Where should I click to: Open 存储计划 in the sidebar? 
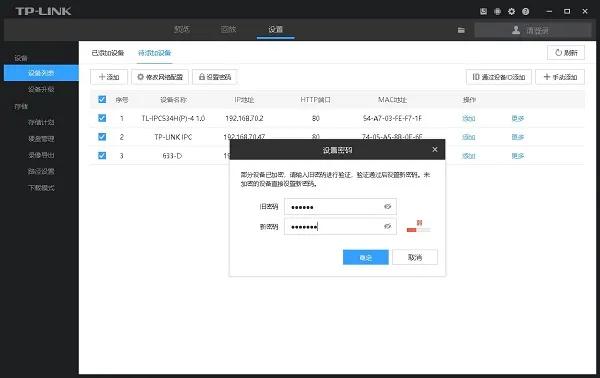click(x=41, y=122)
